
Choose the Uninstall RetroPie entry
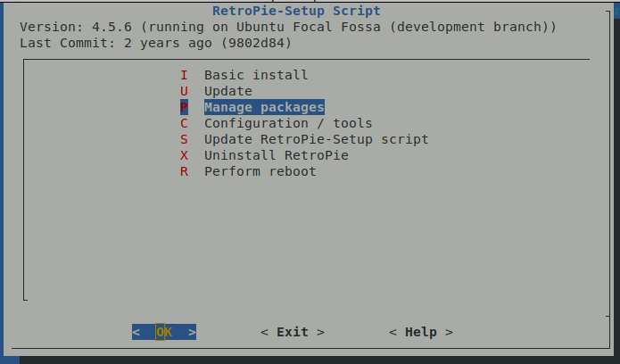coord(276,155)
